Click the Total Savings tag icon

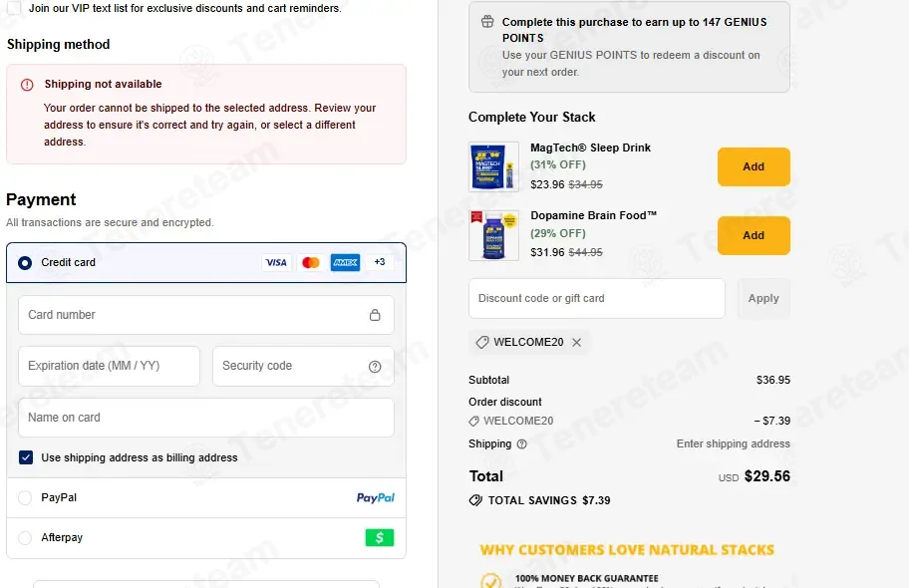point(475,500)
